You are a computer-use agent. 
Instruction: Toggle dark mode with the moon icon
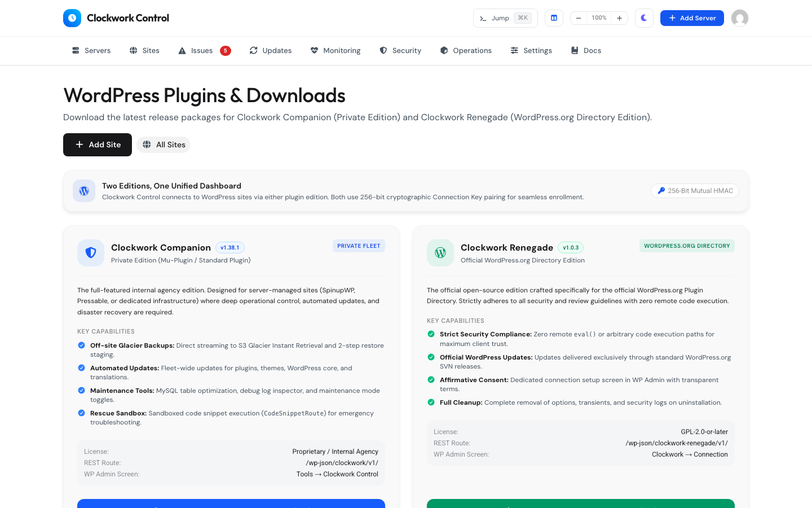(644, 18)
